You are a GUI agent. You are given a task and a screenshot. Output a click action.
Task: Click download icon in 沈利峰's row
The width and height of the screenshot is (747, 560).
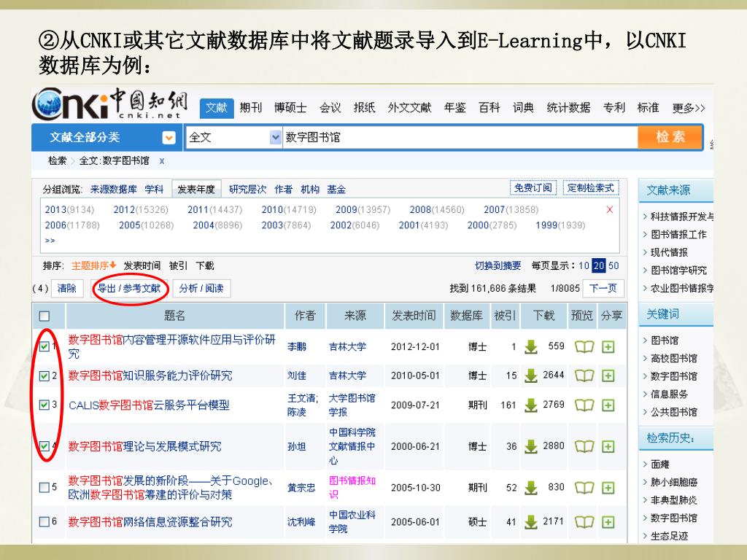tap(531, 522)
